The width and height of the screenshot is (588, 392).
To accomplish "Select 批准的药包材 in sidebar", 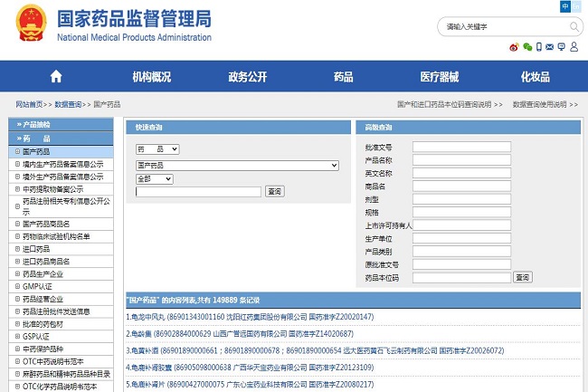I will click(x=43, y=324).
